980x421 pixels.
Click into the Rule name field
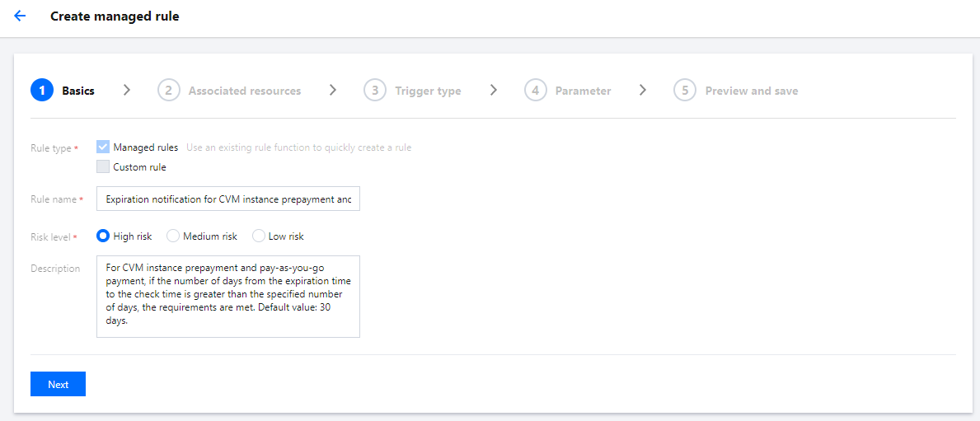click(x=228, y=199)
